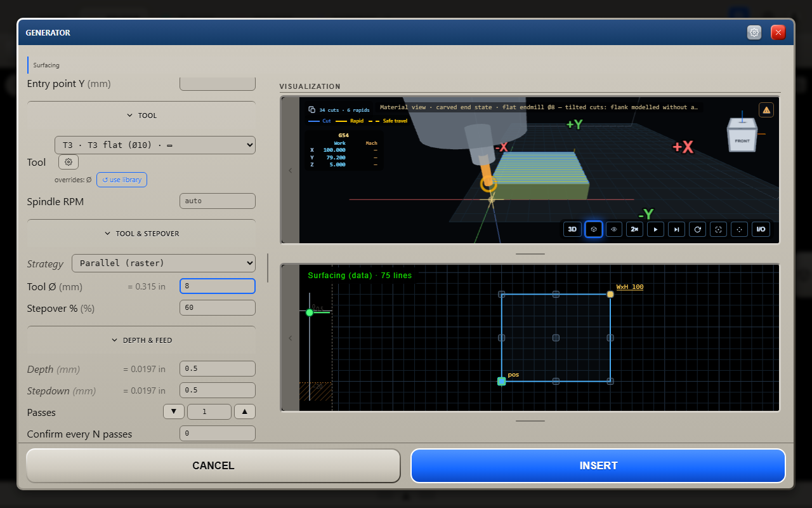Click the INSERT button

[598, 465]
